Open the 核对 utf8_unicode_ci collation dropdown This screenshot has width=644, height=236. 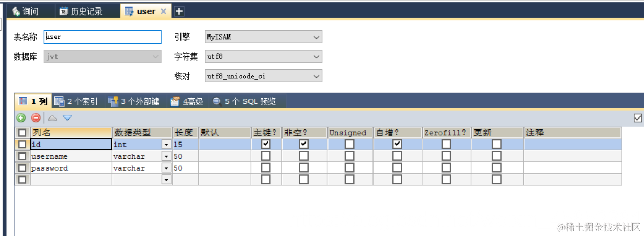pos(264,76)
